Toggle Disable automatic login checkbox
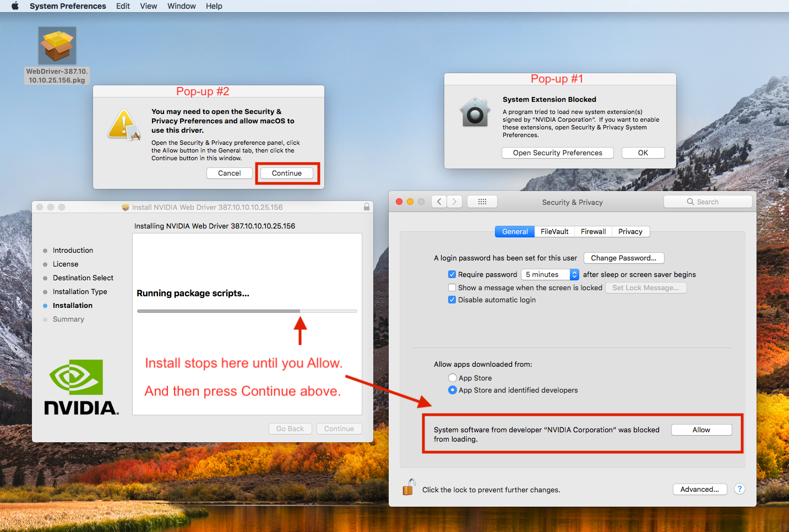The width and height of the screenshot is (789, 532). (x=452, y=300)
